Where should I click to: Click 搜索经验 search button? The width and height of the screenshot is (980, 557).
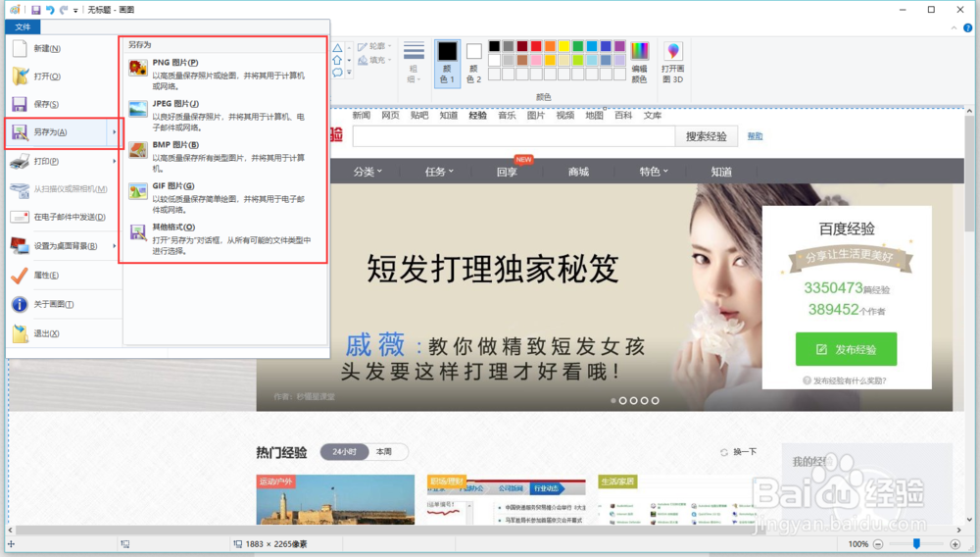point(707,136)
